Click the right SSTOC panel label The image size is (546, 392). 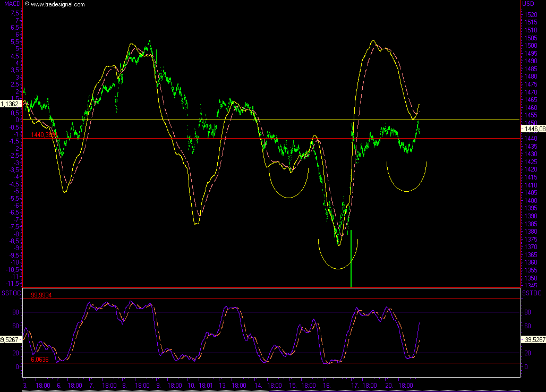point(532,293)
